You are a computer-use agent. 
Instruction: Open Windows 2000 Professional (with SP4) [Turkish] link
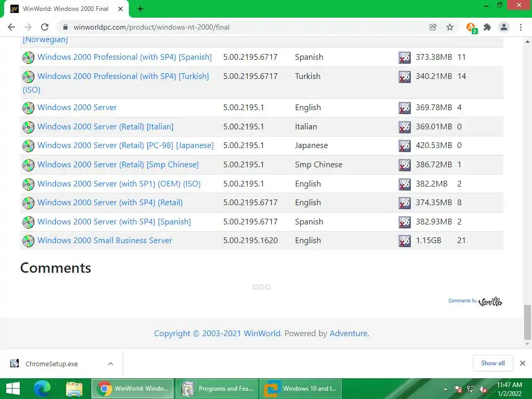point(123,76)
